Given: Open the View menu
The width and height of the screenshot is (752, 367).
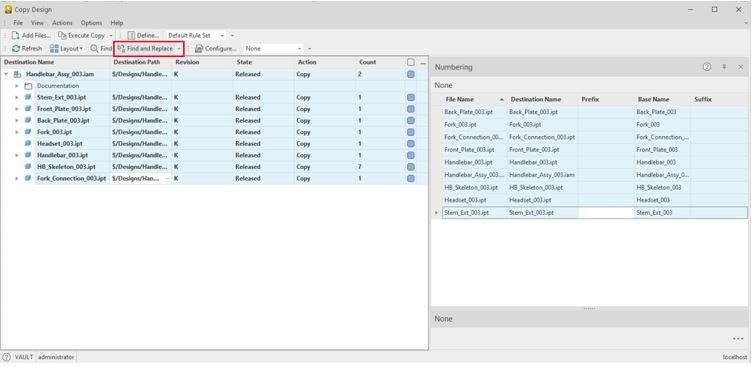Looking at the screenshot, I should 37,23.
